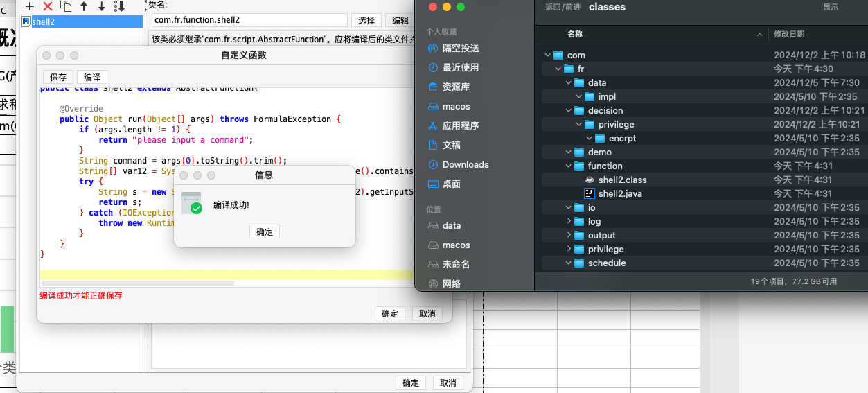Click the 编译 button in the function editor
Viewport: 868px width, 393px height.
pos(91,77)
